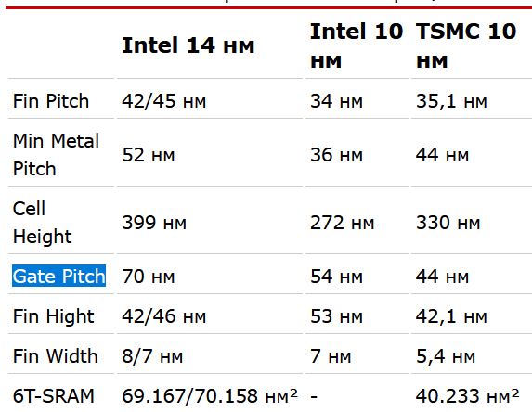532x412 pixels.
Task: Click the Intel 14 нм column header
Action: (x=188, y=45)
